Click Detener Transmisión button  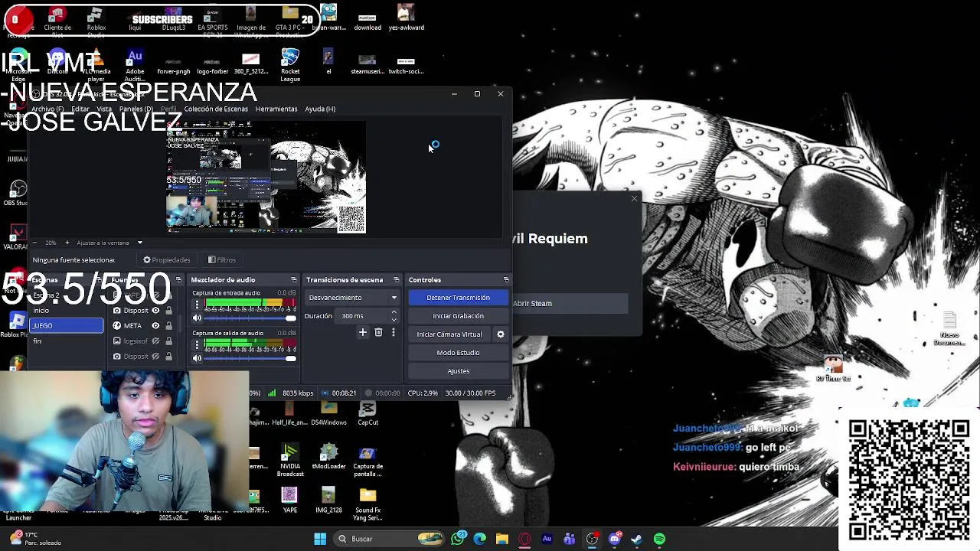coord(458,298)
